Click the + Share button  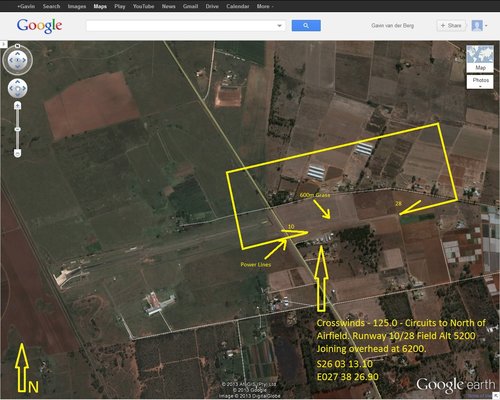[451, 26]
